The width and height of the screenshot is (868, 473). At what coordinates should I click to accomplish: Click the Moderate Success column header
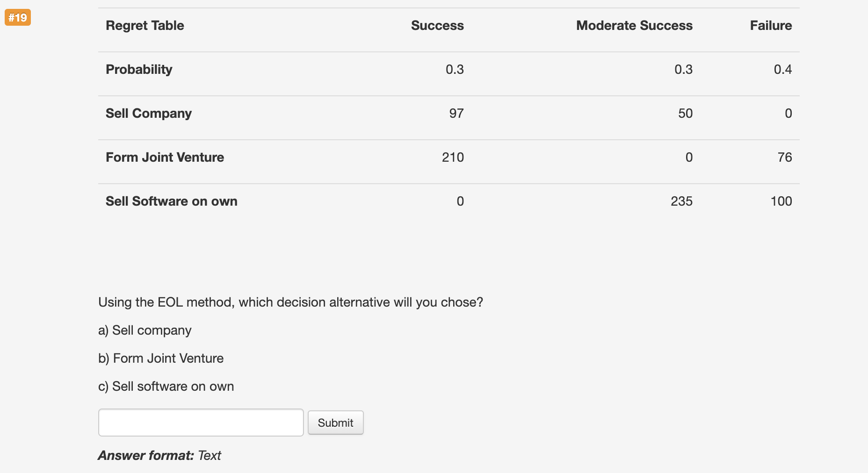click(634, 25)
